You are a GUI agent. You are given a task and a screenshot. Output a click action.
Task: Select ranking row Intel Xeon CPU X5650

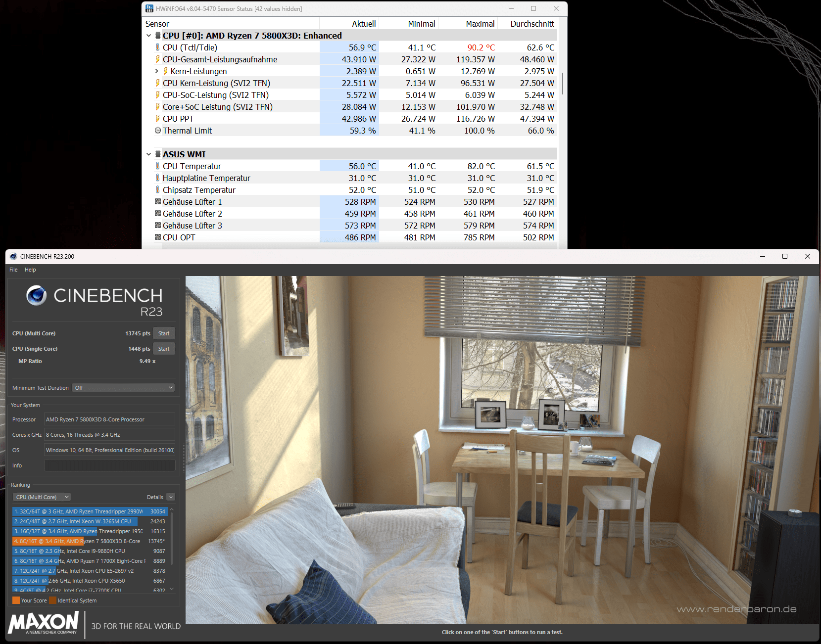tap(90, 581)
